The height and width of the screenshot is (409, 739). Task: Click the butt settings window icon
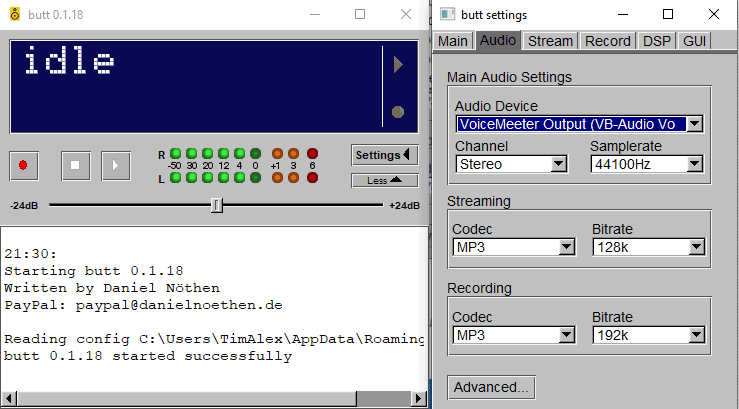click(x=447, y=14)
